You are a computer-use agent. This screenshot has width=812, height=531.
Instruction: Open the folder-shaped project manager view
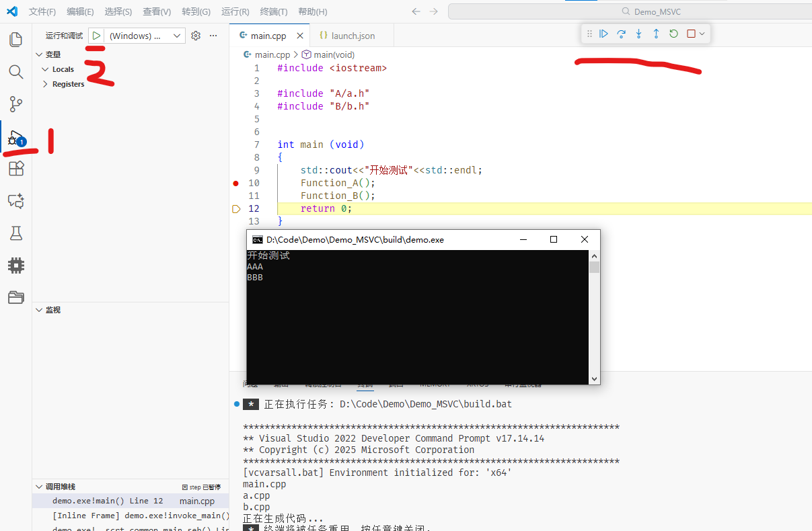(x=15, y=297)
